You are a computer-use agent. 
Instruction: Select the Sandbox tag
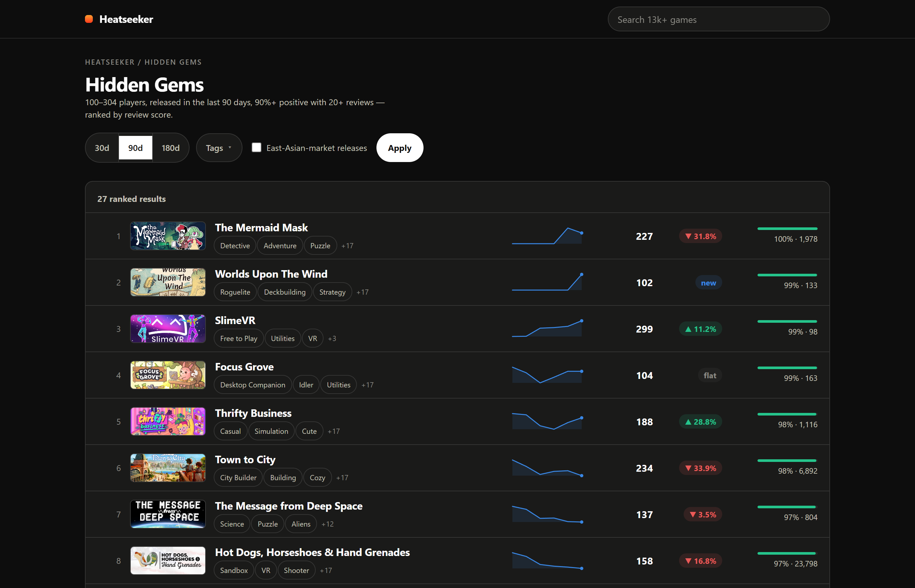(x=234, y=570)
